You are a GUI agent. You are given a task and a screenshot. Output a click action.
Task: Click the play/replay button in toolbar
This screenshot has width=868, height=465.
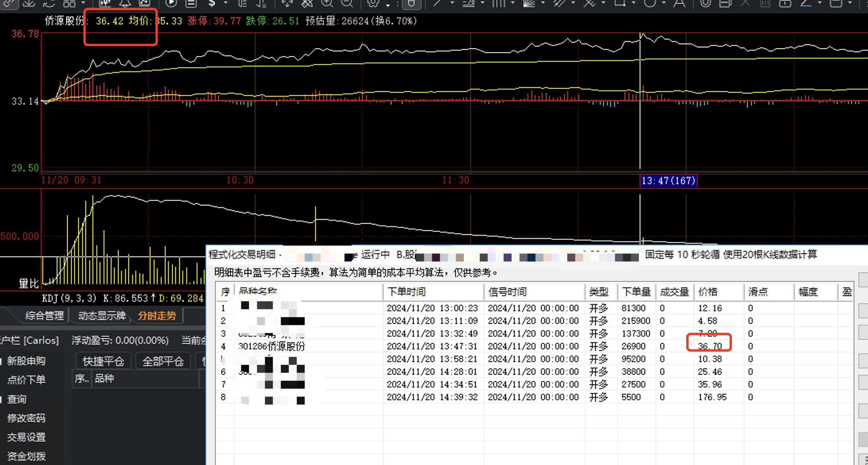[x=171, y=3]
